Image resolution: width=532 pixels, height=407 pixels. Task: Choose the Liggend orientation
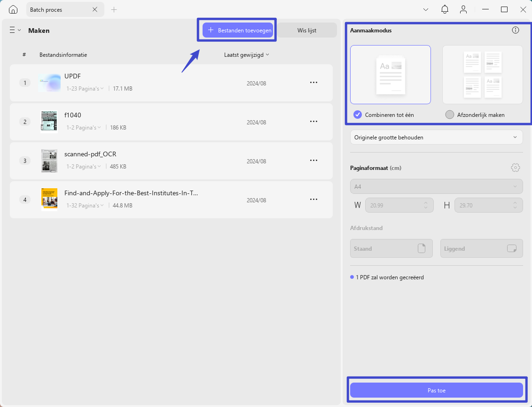481,248
